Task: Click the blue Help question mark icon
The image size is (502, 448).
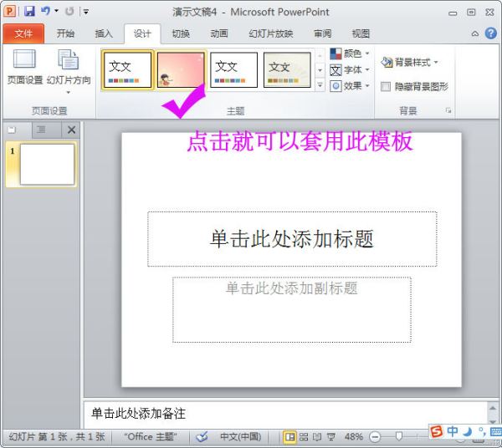Action: pos(490,33)
